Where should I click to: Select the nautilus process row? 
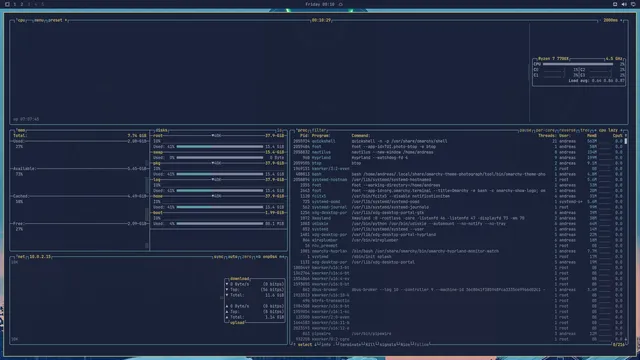[x=458, y=152]
